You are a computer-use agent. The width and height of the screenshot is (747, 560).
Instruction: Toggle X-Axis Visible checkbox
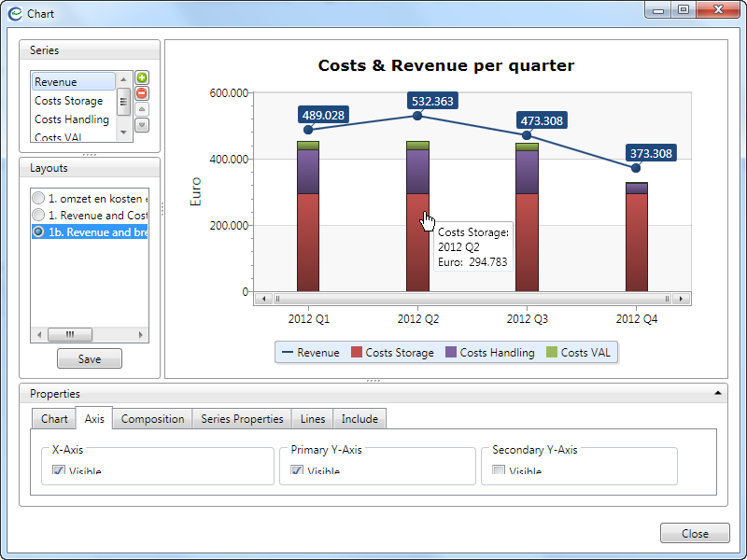point(59,471)
